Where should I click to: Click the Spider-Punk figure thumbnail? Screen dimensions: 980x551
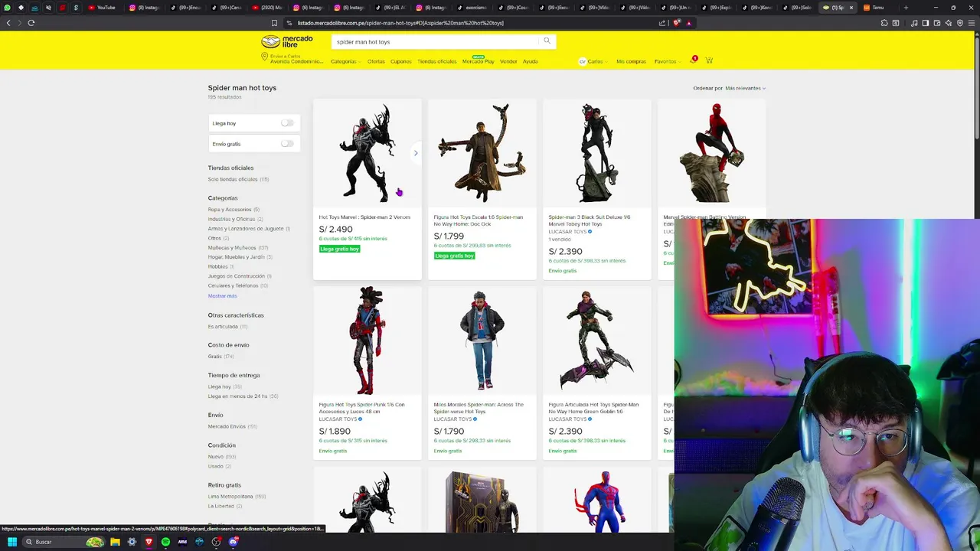point(367,341)
